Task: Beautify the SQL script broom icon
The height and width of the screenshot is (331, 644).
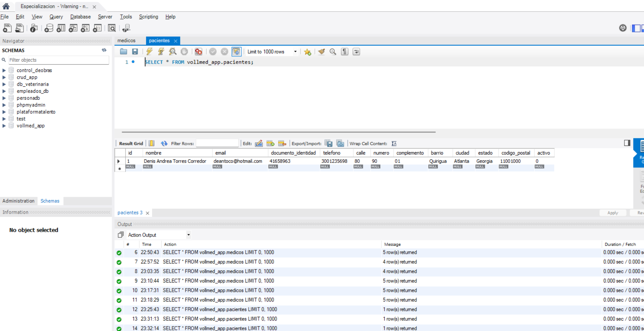Action: click(321, 52)
